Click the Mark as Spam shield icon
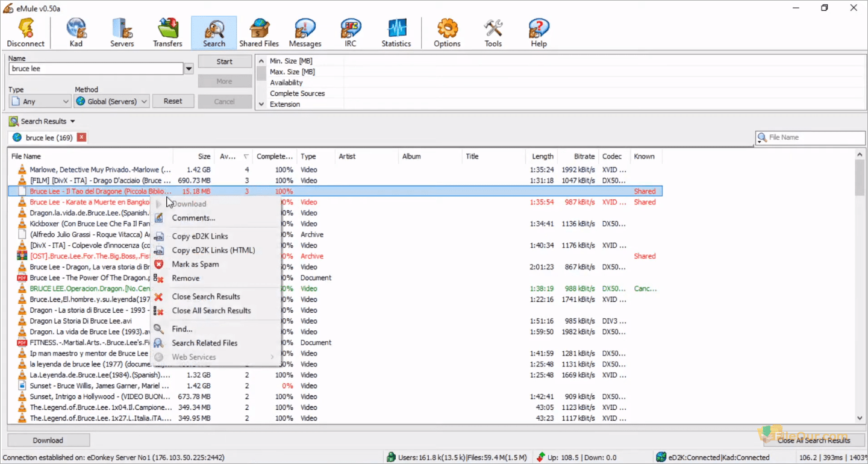The image size is (868, 464). click(x=158, y=264)
